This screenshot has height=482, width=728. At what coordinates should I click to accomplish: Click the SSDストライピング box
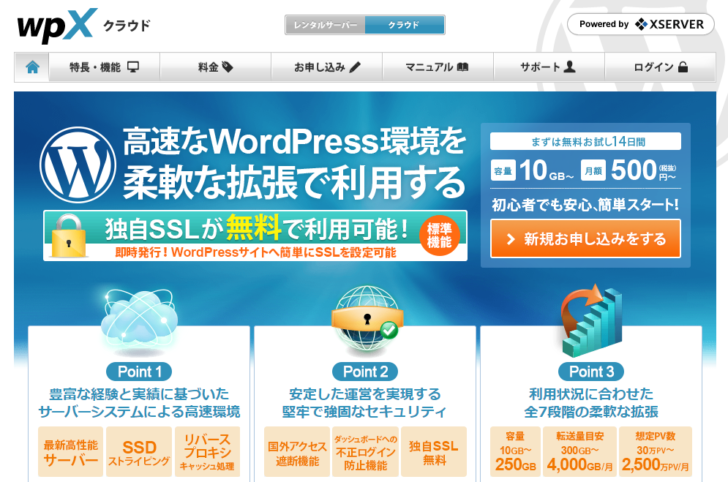(139, 452)
